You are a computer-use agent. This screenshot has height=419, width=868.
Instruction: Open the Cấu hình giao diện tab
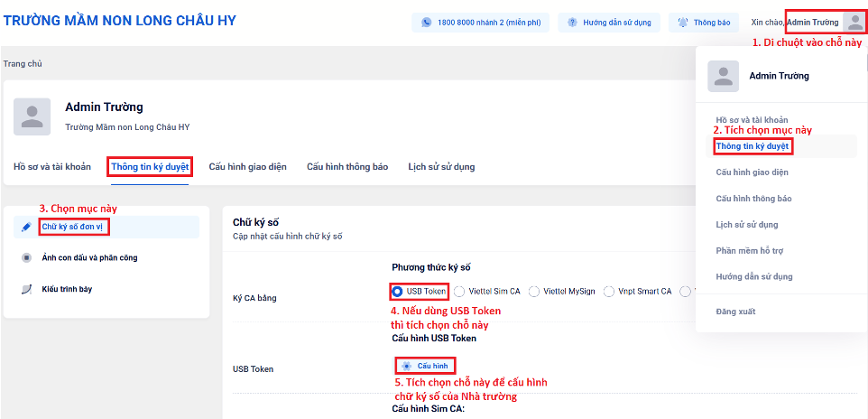click(247, 166)
